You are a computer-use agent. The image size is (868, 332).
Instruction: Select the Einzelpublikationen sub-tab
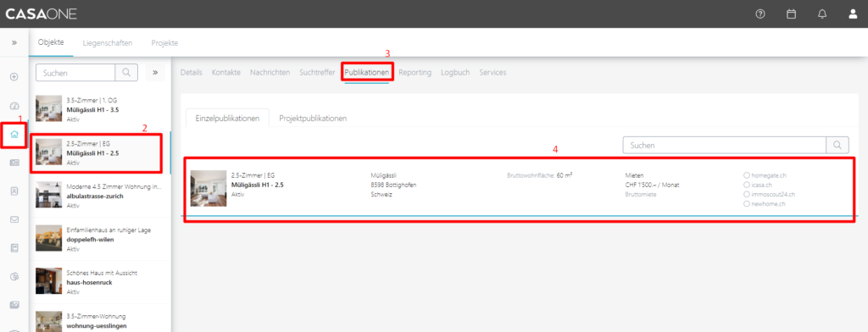[227, 119]
